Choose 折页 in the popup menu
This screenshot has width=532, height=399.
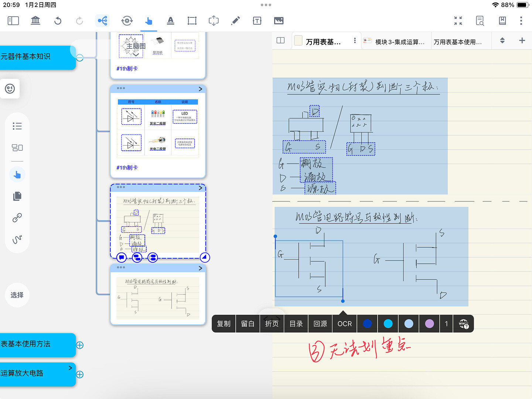(272, 324)
